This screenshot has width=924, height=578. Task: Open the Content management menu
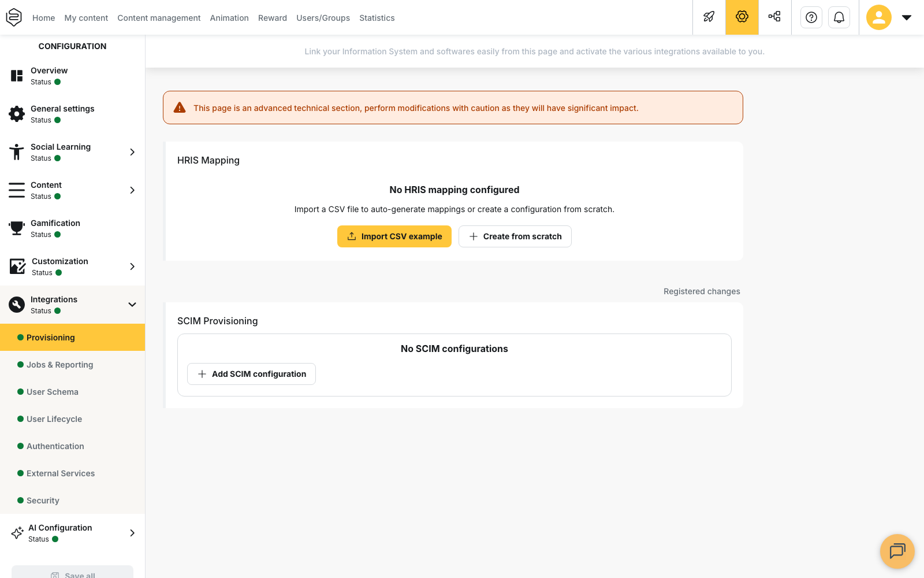click(159, 18)
